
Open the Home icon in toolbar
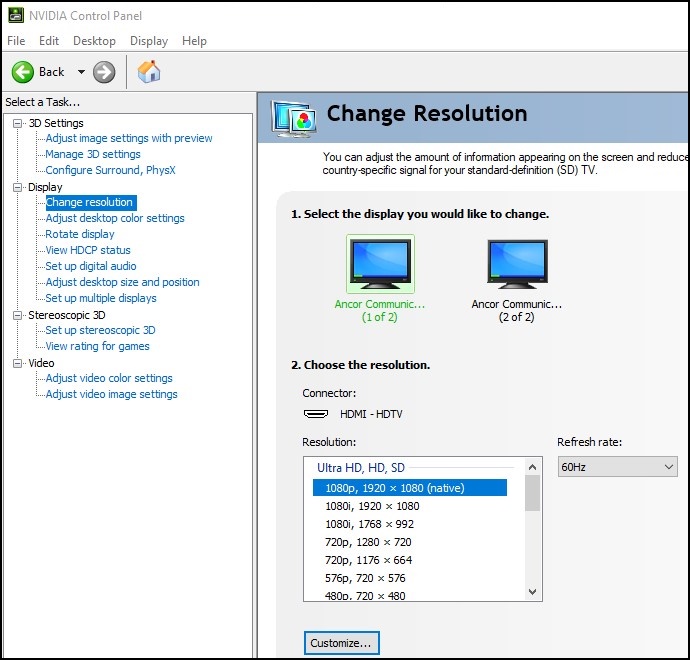tap(149, 72)
